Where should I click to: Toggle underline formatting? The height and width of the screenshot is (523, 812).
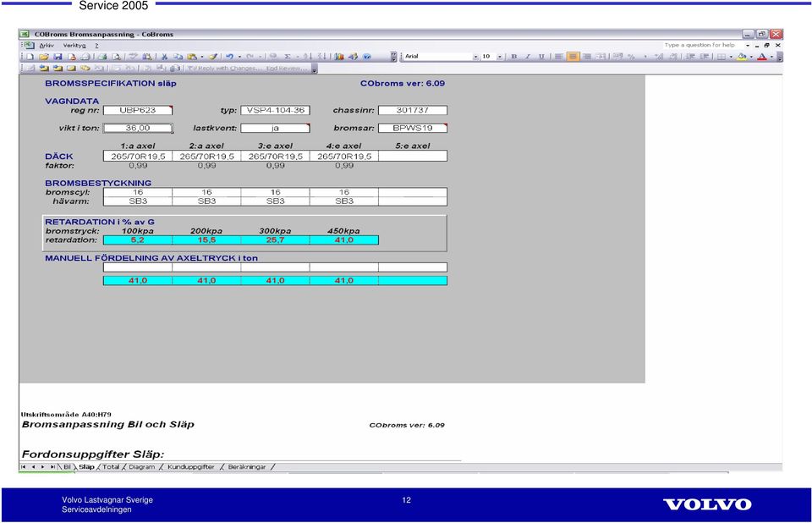point(541,57)
